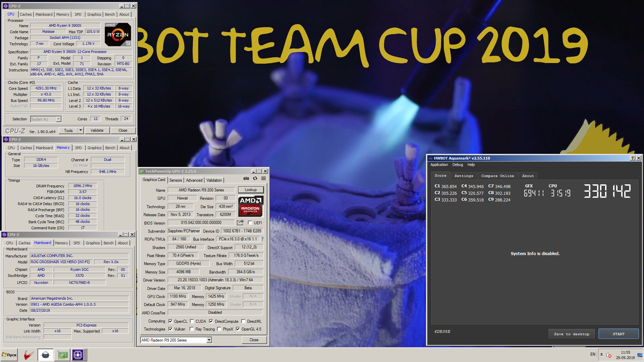This screenshot has height=362, width=644.
Task: Click the Lookup button in GPU-Z
Action: pyautogui.click(x=251, y=190)
